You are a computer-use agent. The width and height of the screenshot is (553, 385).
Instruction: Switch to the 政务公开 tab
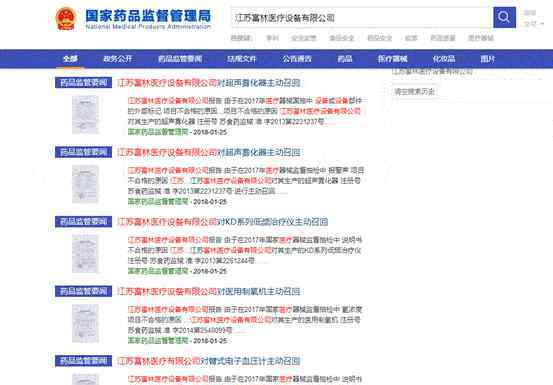pos(118,59)
